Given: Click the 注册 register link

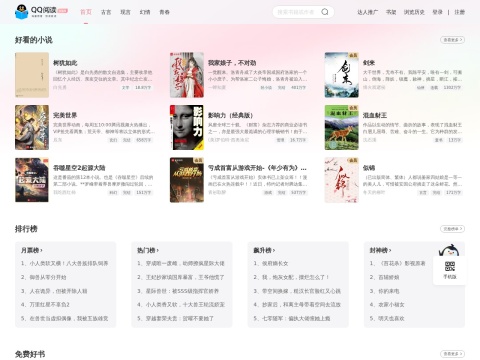Looking at the screenshot, I should [459, 12].
